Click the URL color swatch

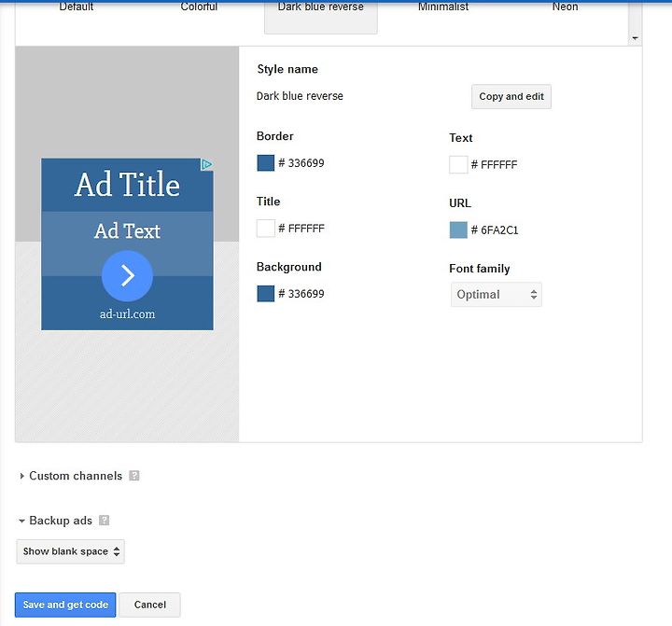point(458,230)
